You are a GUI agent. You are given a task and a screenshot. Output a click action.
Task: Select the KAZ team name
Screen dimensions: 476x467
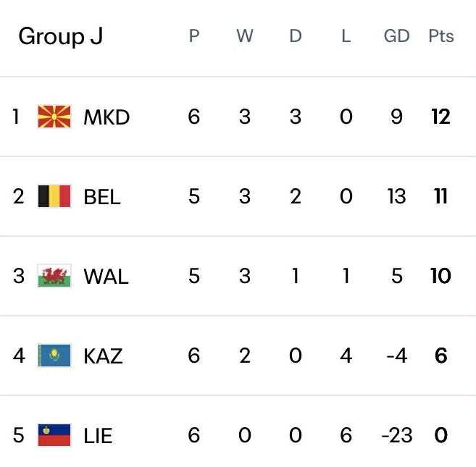103,355
